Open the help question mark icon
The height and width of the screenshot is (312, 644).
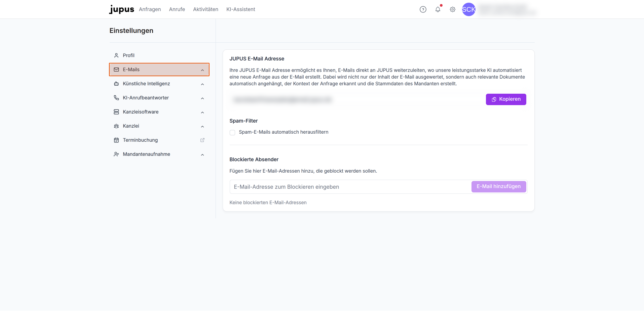(423, 9)
